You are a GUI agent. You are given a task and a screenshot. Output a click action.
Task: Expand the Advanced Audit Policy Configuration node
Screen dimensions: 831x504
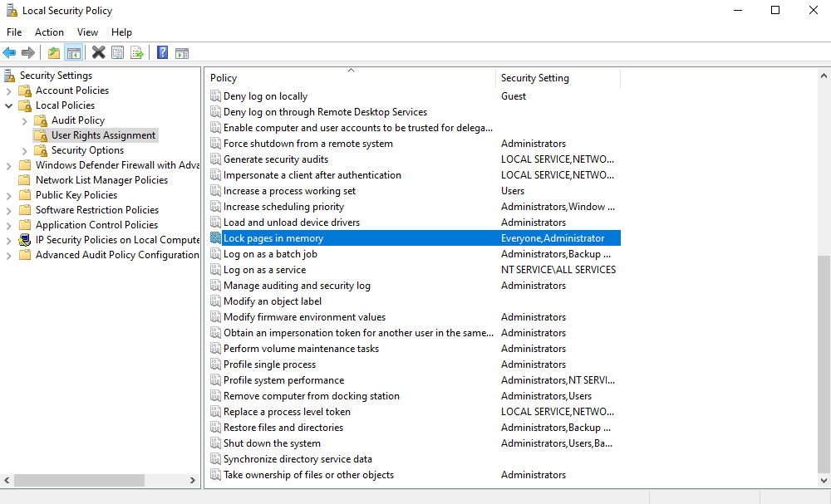pyautogui.click(x=8, y=256)
